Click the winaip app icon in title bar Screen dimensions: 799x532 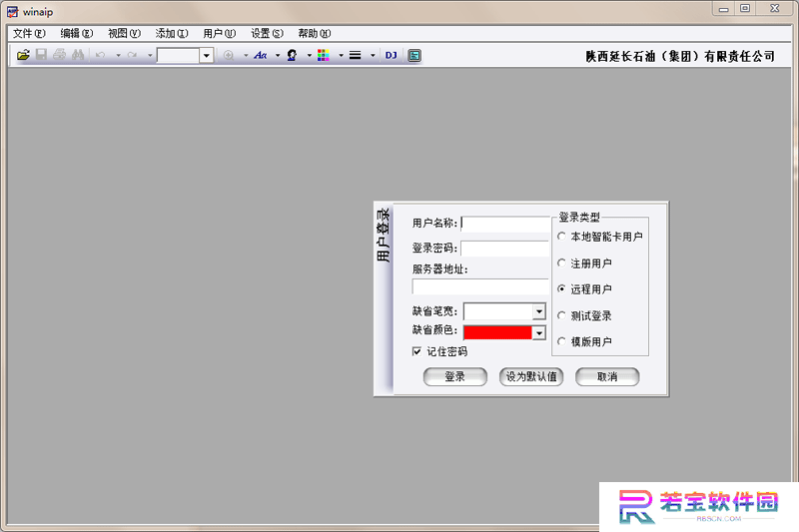coord(12,12)
